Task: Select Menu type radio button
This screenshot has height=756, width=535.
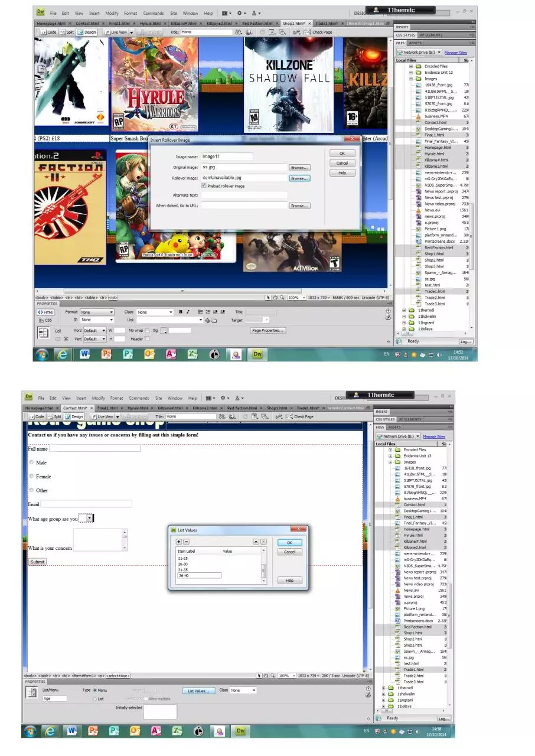Action: pyautogui.click(x=94, y=690)
